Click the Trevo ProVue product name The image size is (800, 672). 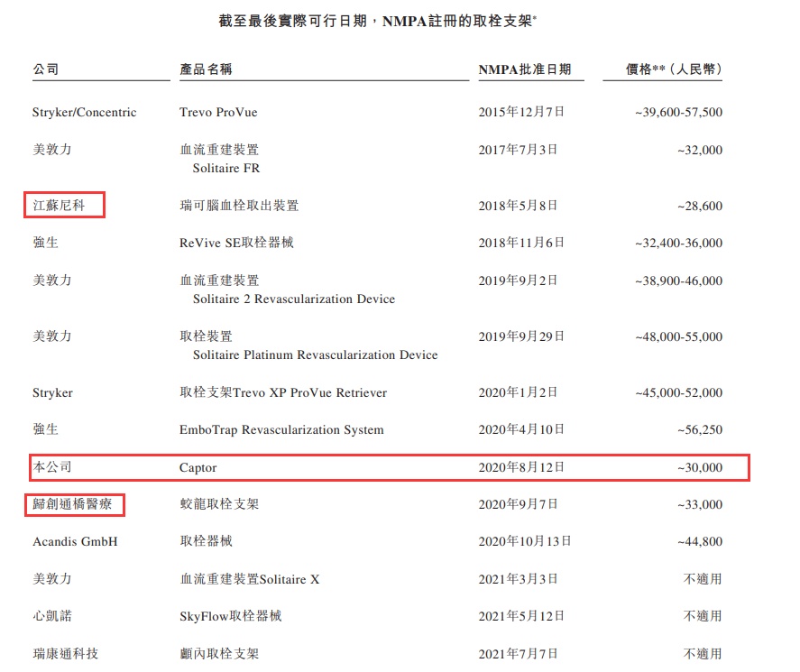pyautogui.click(x=218, y=112)
